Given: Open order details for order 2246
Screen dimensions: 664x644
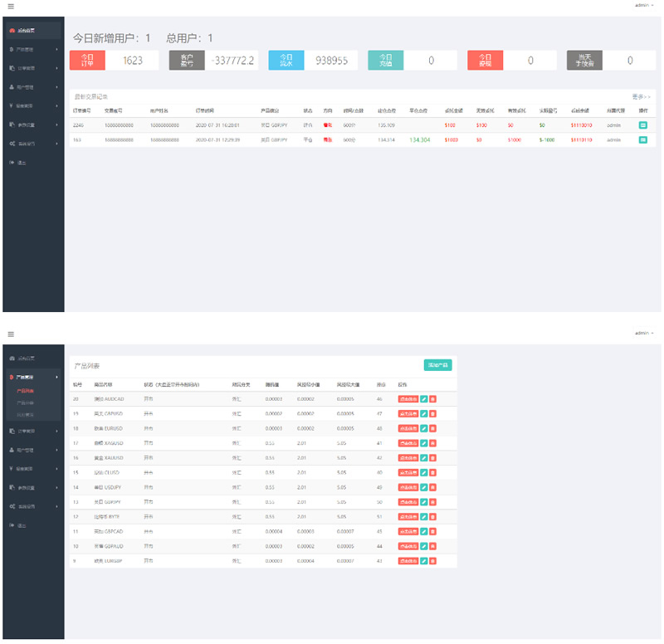Looking at the screenshot, I should pos(642,124).
